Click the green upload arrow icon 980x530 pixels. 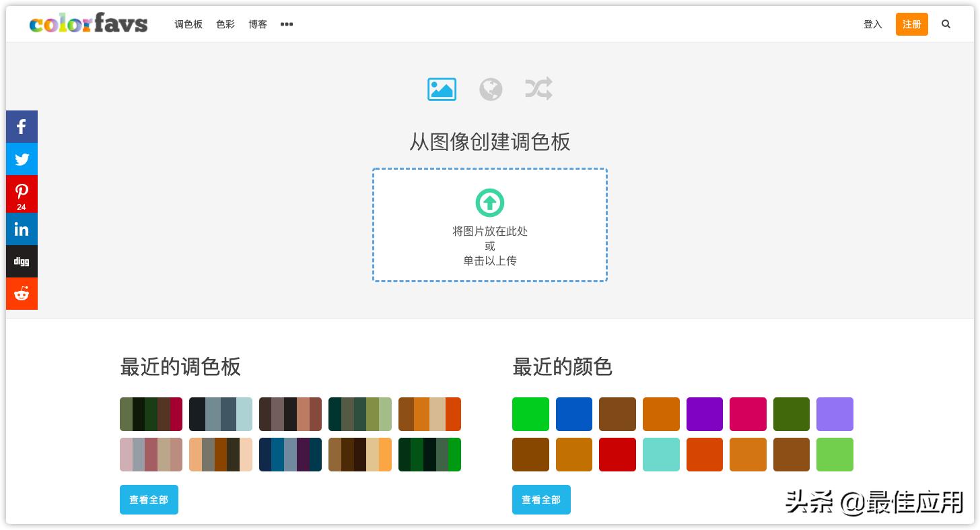tap(489, 202)
